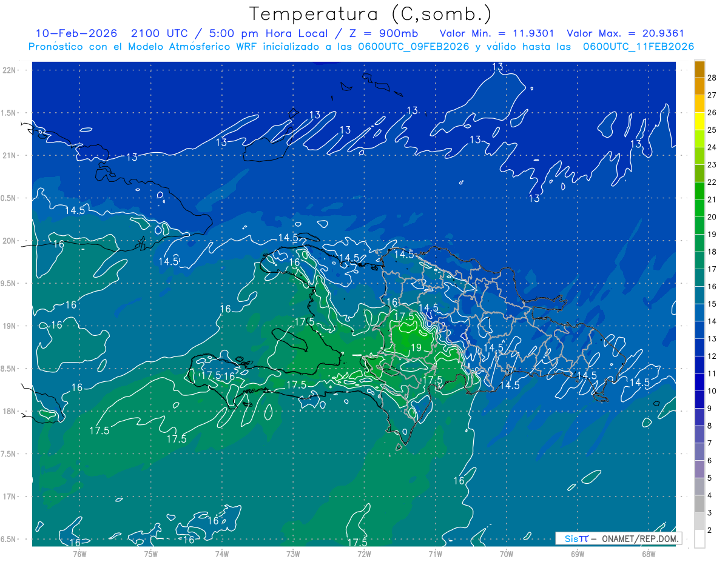The image size is (728, 562).
Task: Click the '74W' longitude axis label
Action: point(221,554)
